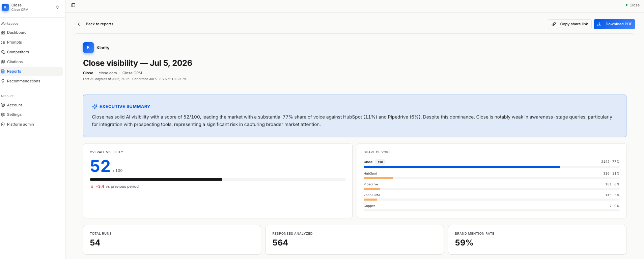Click the Total Runs card
Screen dimensions: 644x259
pyautogui.click(x=172, y=240)
